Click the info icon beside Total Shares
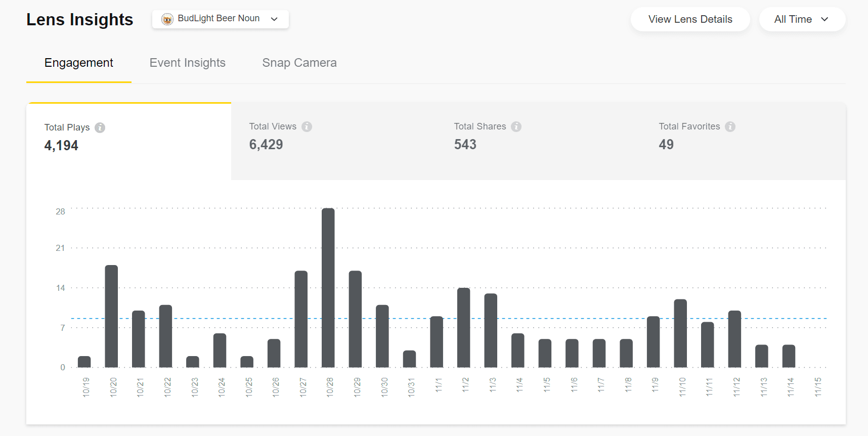 tap(516, 126)
